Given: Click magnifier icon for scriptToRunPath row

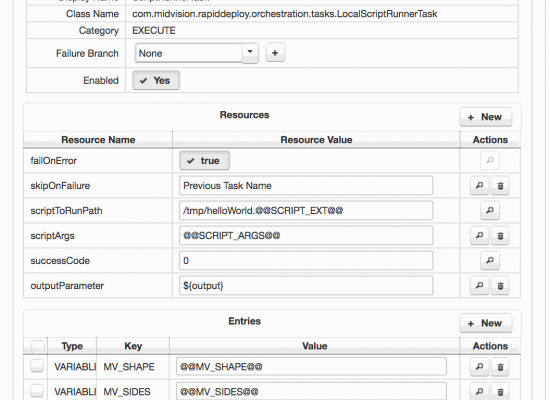Looking at the screenshot, I should (490, 211).
